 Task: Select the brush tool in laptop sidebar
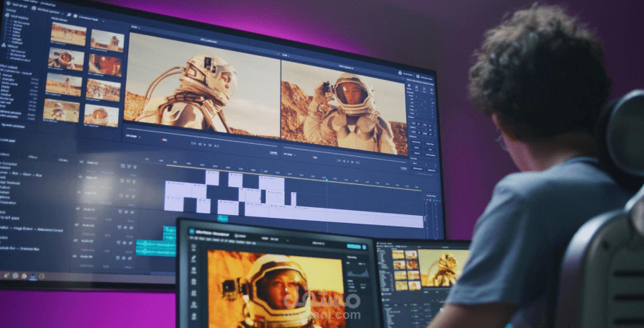pyautogui.click(x=194, y=258)
